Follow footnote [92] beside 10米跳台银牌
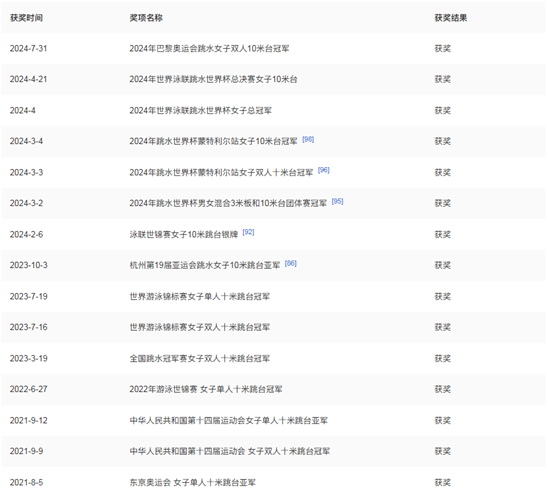 pos(248,232)
